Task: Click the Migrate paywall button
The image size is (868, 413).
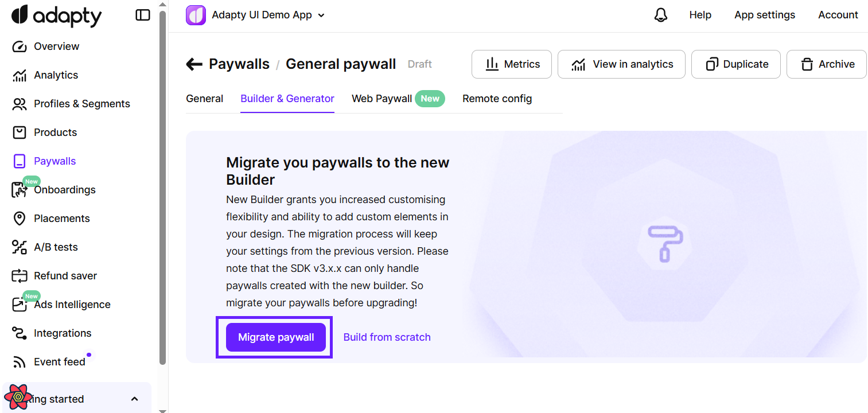Action: [275, 337]
